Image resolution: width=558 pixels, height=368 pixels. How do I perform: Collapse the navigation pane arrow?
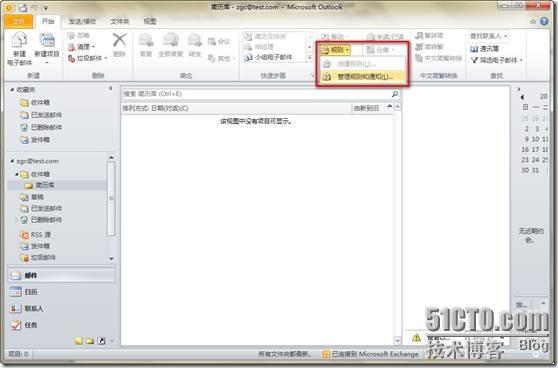click(110, 88)
